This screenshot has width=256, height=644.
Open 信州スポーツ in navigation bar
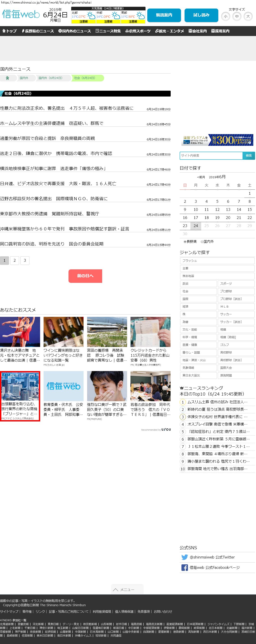138,31
